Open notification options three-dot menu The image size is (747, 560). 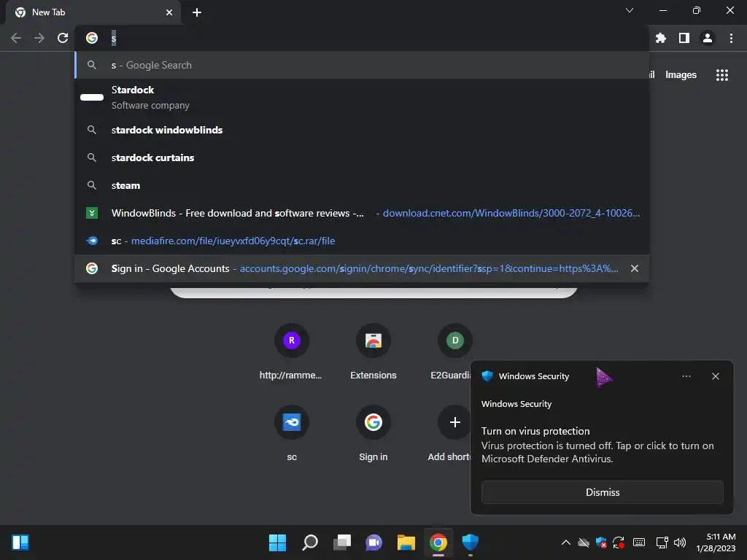(686, 376)
